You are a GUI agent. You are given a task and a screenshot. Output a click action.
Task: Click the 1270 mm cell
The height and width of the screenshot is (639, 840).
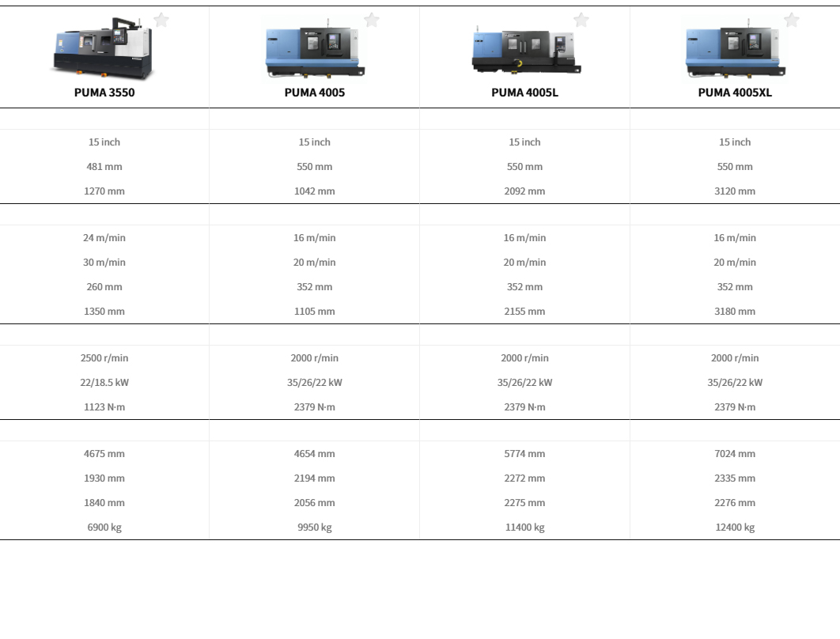click(x=104, y=191)
